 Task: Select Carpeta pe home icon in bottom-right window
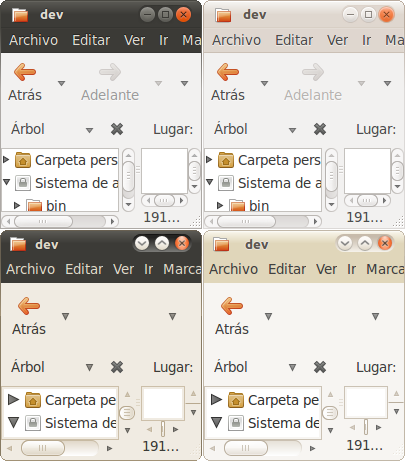tap(236, 400)
